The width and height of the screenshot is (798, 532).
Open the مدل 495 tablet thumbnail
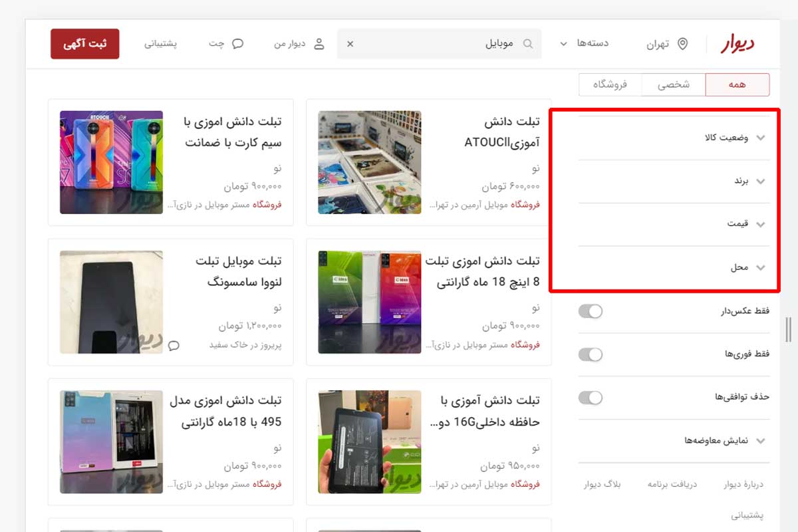click(111, 442)
